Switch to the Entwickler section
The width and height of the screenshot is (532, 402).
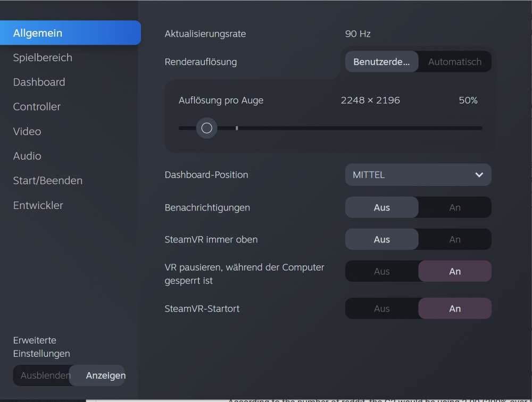tap(38, 205)
